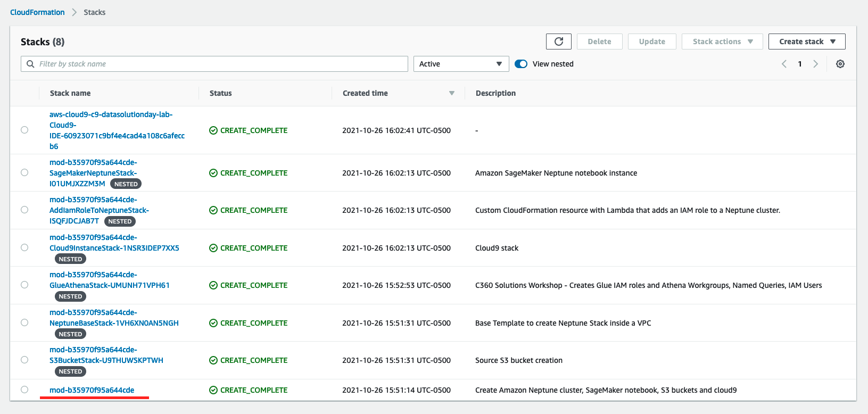Screen dimensions: 868x414
Task: Toggle the View nested switch
Action: (521, 64)
